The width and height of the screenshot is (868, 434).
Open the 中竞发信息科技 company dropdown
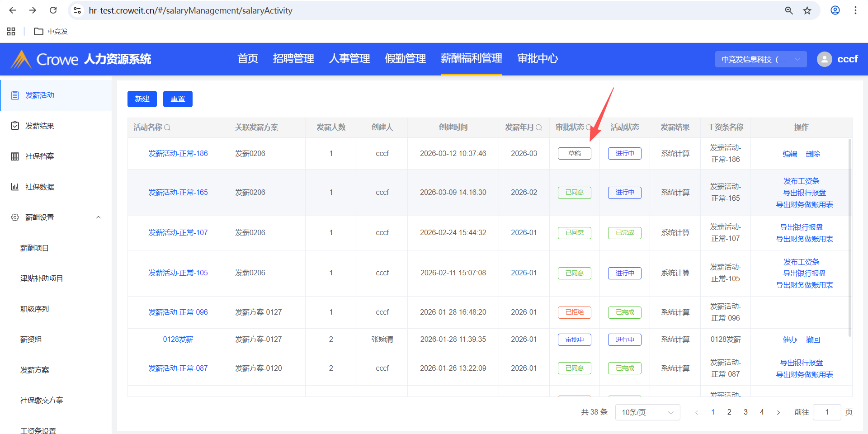[x=760, y=59]
